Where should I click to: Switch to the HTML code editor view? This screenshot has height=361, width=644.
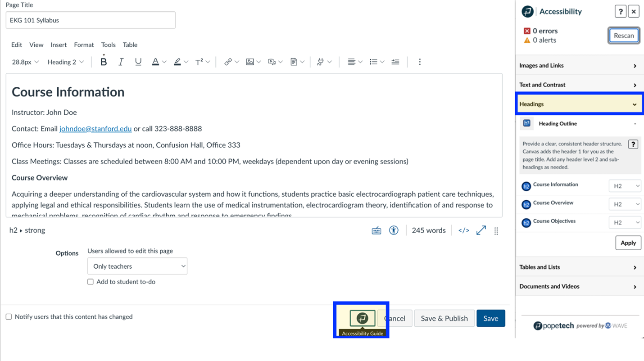coord(464,230)
